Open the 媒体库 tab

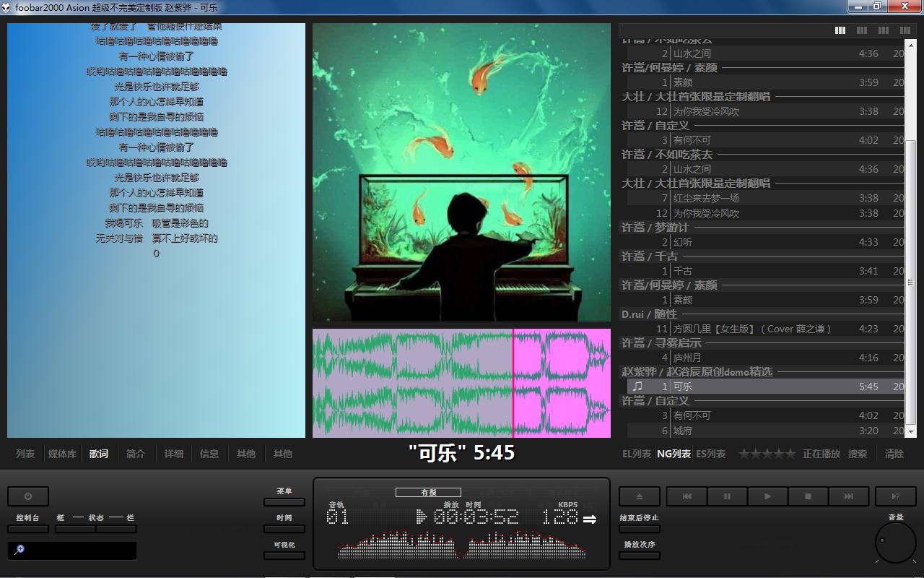[62, 454]
